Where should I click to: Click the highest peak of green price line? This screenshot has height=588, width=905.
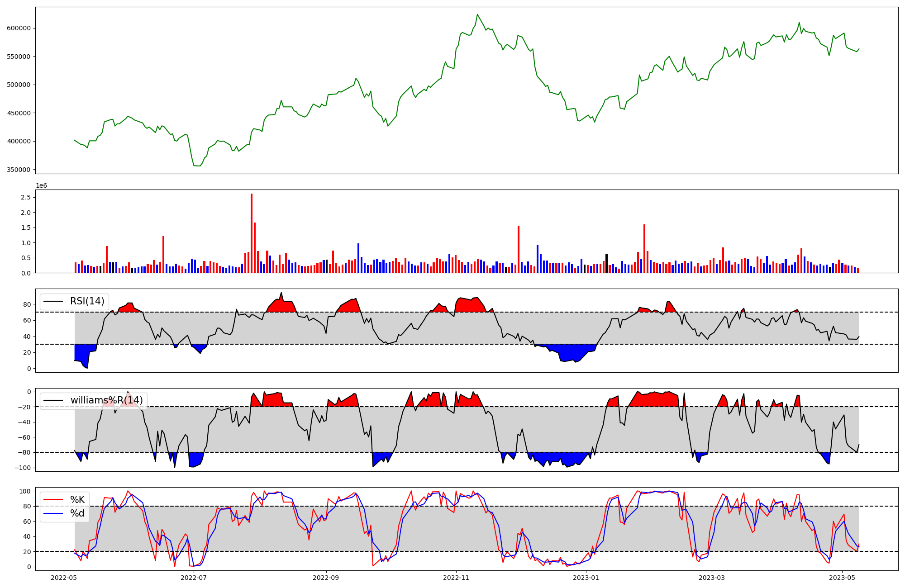coord(477,14)
